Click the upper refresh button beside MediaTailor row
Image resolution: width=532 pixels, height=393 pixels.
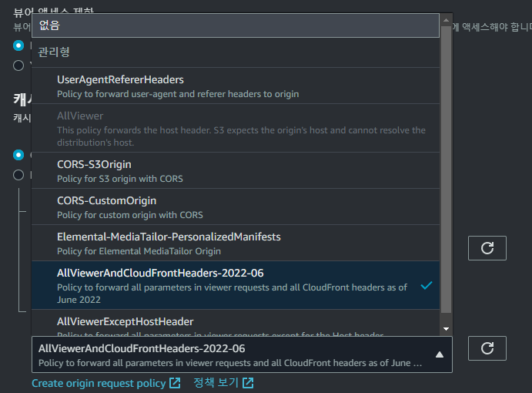pos(487,248)
